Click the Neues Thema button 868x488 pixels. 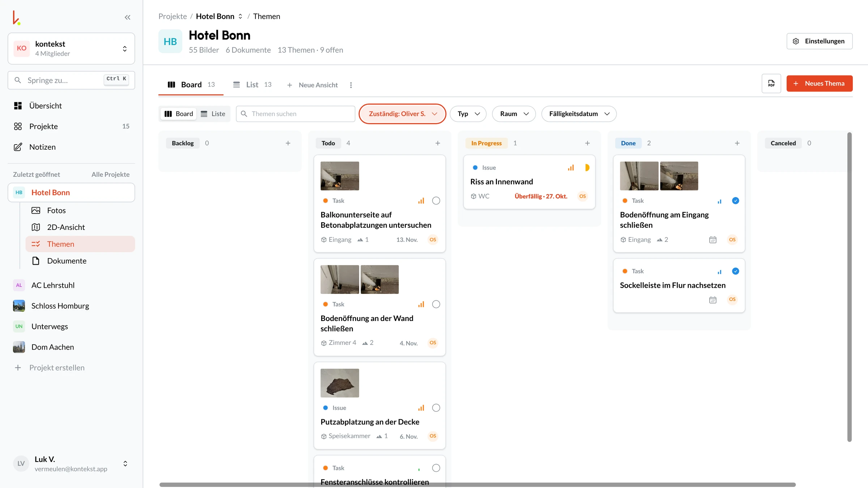pos(819,84)
